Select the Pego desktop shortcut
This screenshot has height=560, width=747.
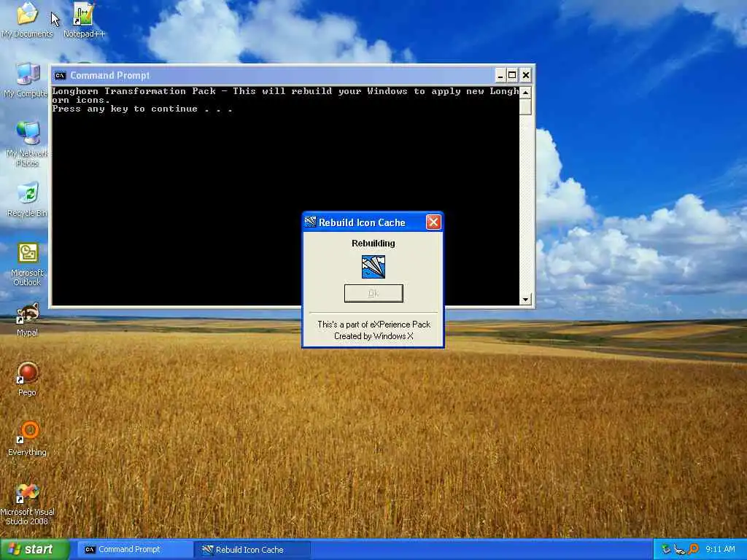[27, 379]
